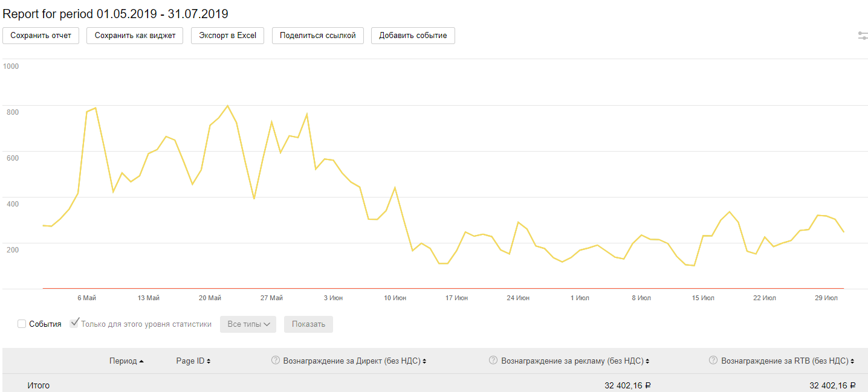Click help icon beside Вознаграждение за Директ

tap(276, 361)
